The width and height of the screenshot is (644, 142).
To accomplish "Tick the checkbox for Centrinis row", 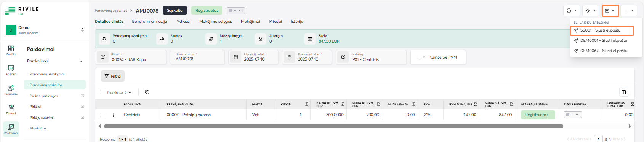I will [102, 115].
